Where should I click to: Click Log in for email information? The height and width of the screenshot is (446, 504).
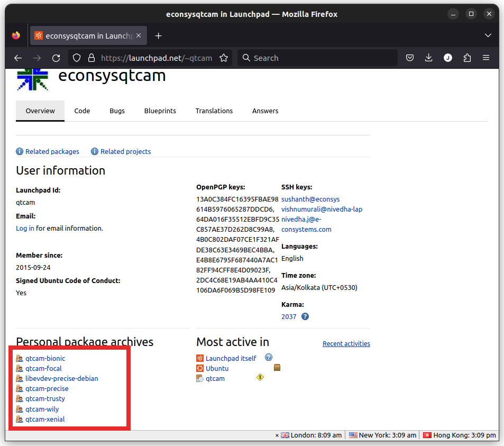[25, 229]
